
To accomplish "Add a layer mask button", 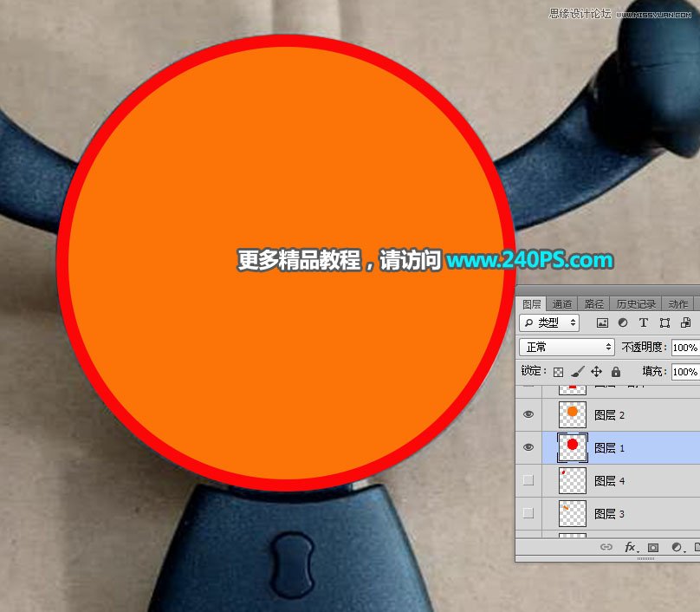I will [653, 547].
